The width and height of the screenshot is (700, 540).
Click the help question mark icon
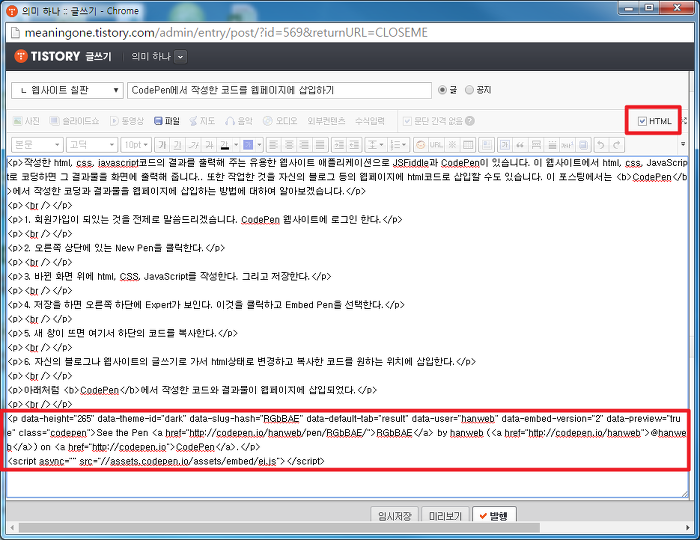click(470, 121)
